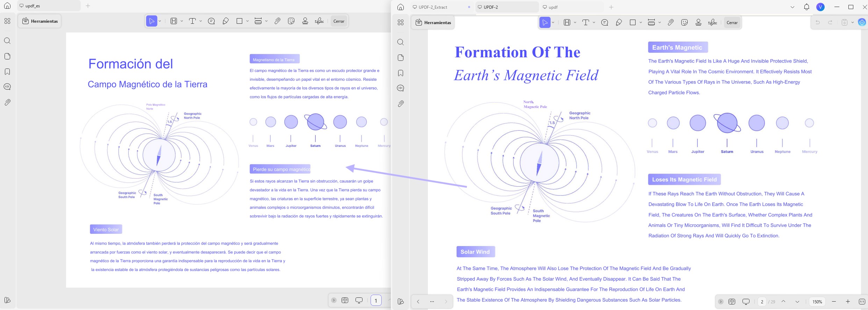Click the redo arrow in right window
This screenshot has width=868, height=310.
[830, 22]
